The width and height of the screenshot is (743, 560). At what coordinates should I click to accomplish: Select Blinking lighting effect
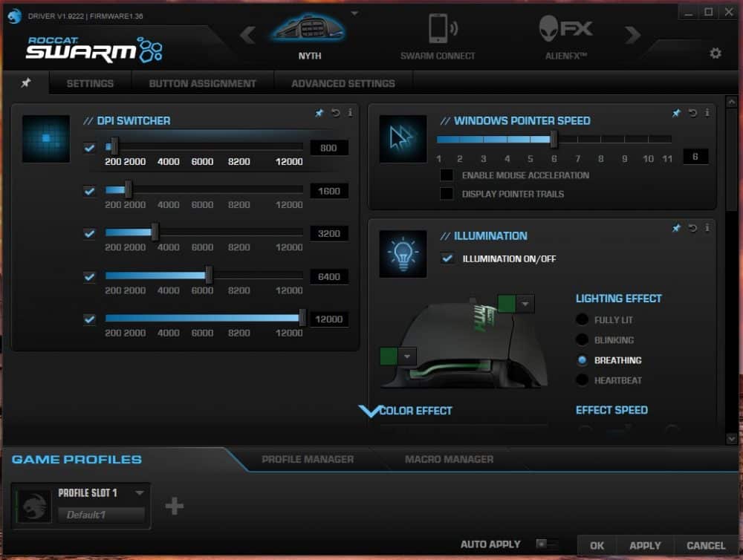tap(582, 339)
